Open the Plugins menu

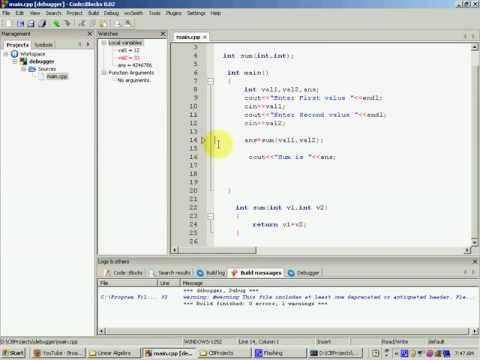point(174,13)
